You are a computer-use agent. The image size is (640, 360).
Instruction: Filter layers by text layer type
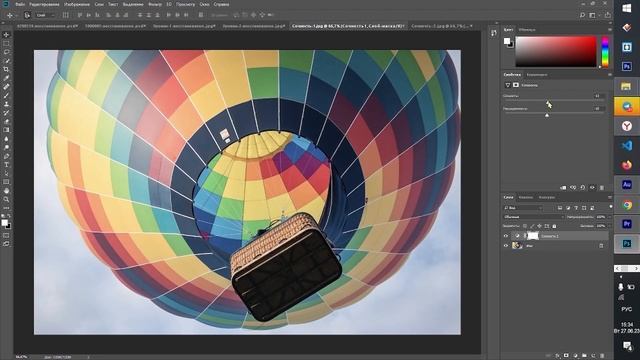click(576, 208)
